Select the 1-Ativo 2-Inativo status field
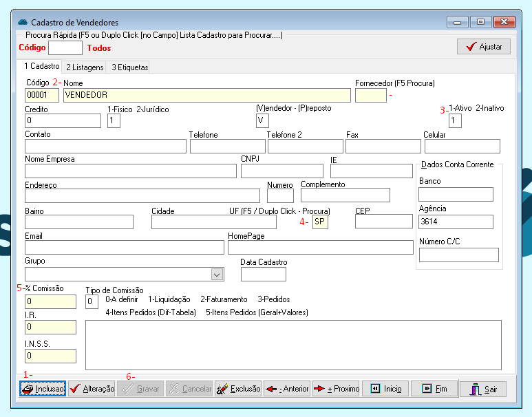This screenshot has width=532, height=417. pos(455,121)
